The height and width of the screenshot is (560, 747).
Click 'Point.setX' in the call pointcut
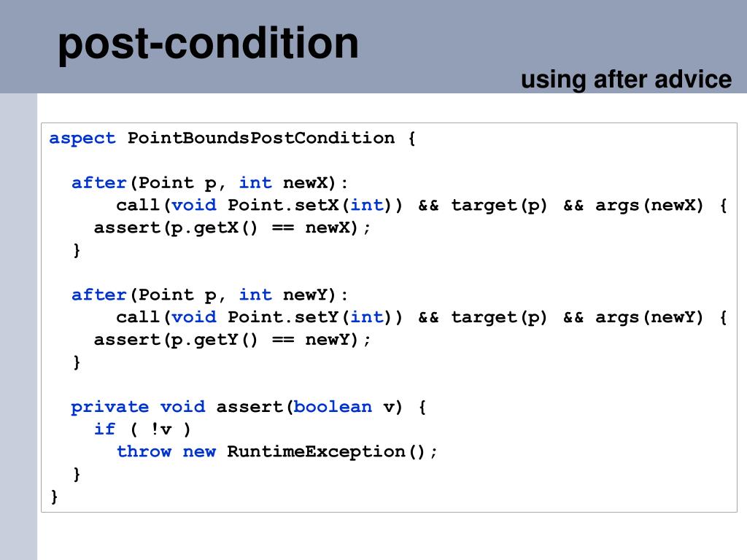pos(284,205)
